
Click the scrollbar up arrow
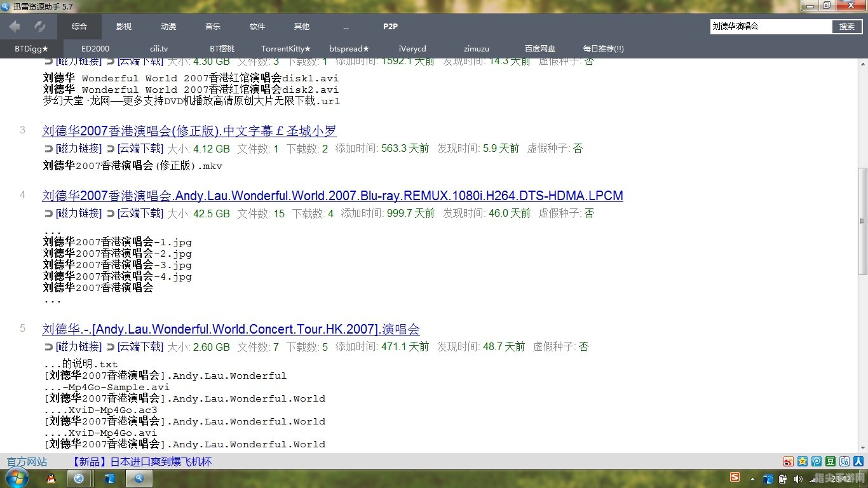click(862, 64)
